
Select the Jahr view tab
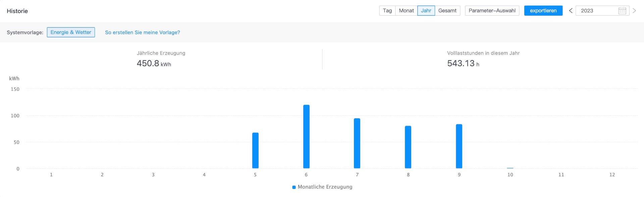click(x=426, y=11)
